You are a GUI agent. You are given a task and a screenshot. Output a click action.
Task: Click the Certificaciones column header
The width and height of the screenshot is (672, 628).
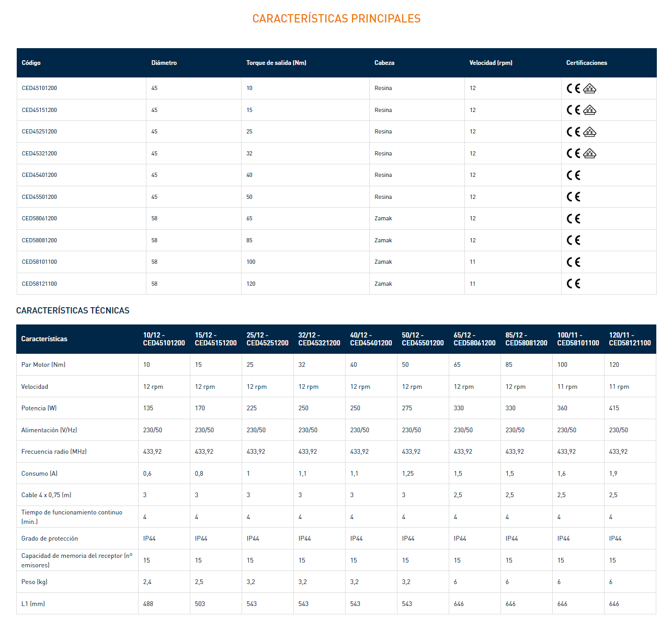pos(586,63)
